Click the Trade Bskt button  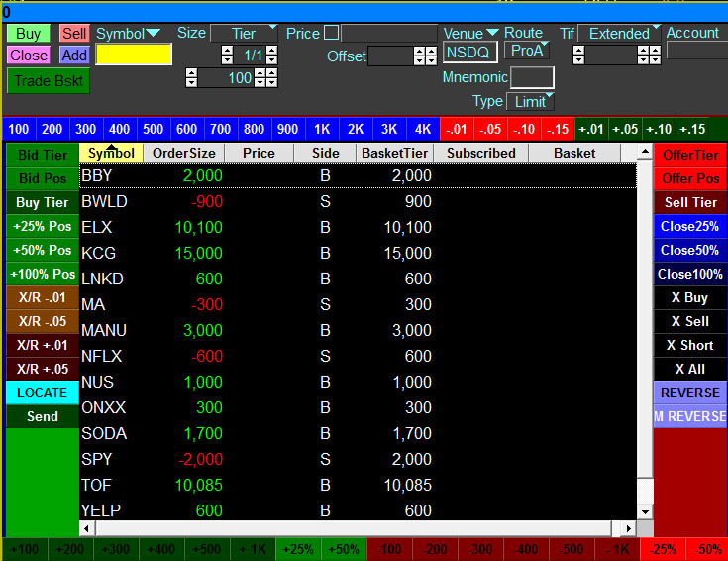coord(49,81)
